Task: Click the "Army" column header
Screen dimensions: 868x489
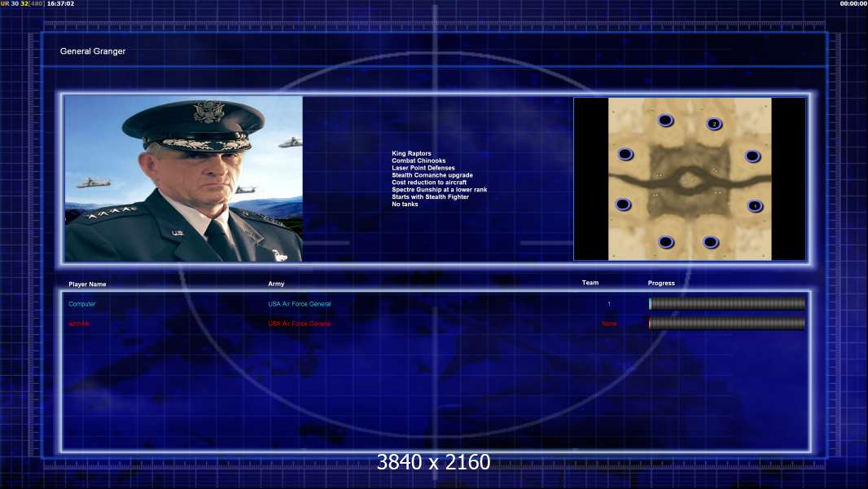Action: [x=276, y=284]
